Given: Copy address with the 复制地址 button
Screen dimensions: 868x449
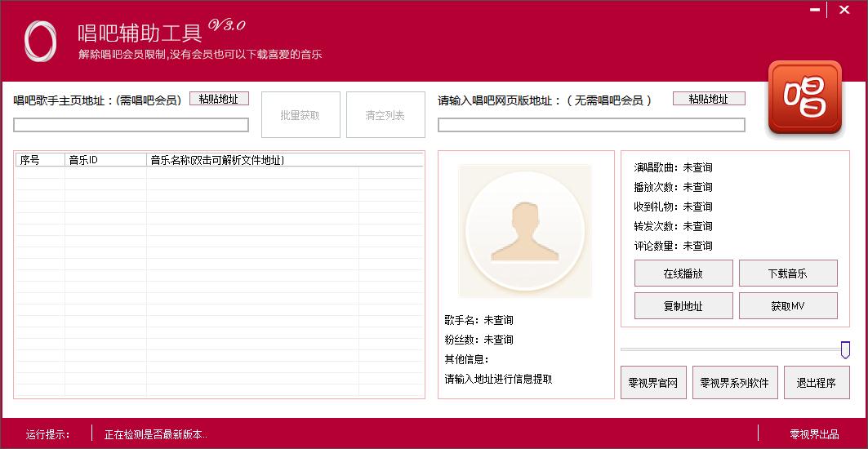Looking at the screenshot, I should [x=683, y=306].
